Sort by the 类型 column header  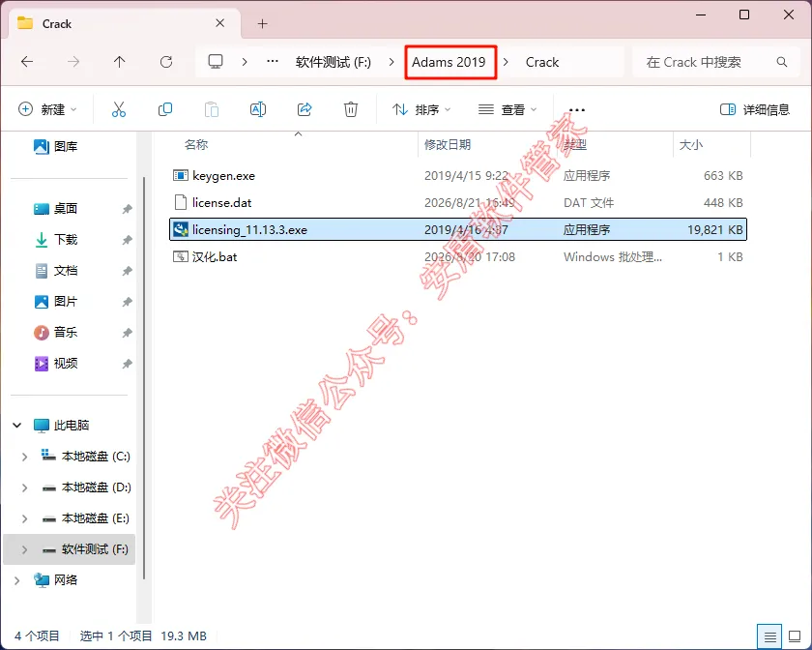[x=575, y=145]
